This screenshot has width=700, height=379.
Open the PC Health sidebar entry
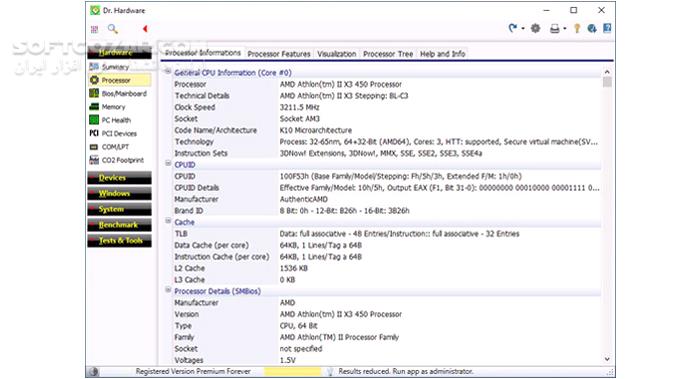(x=116, y=121)
